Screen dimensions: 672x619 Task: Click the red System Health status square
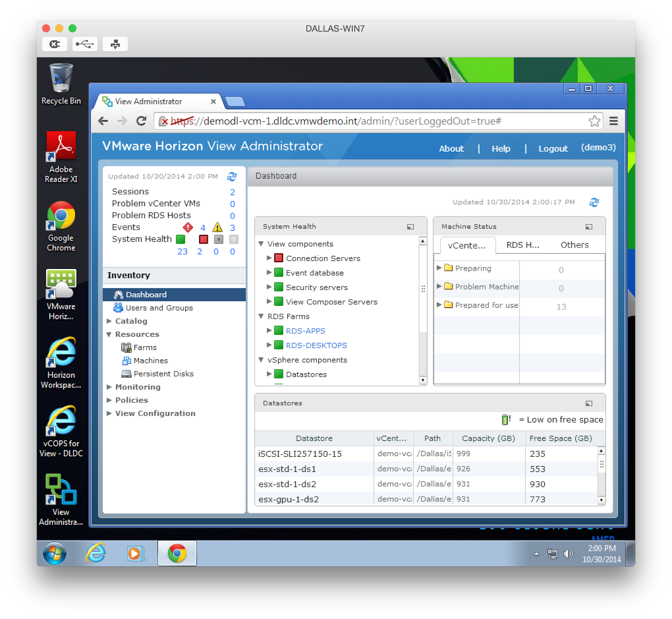(203, 239)
